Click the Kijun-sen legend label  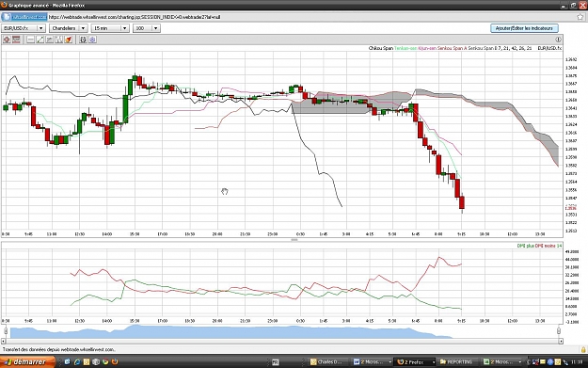point(427,48)
